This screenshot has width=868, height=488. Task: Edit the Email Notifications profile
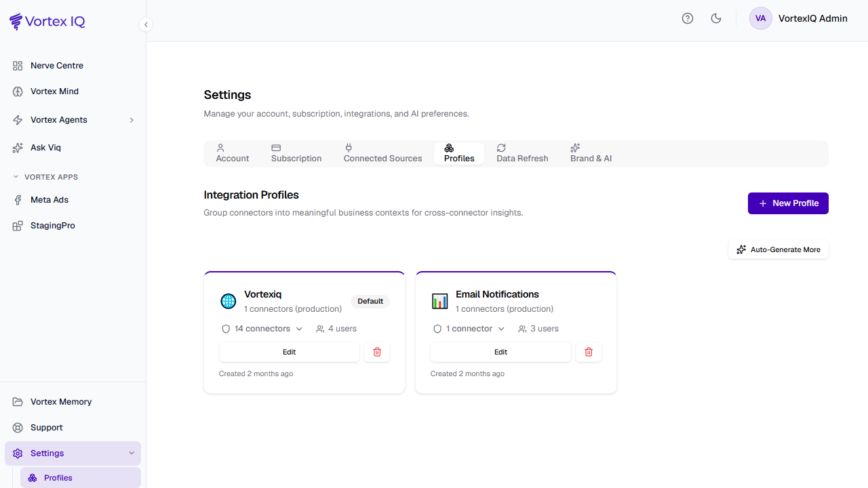(500, 352)
